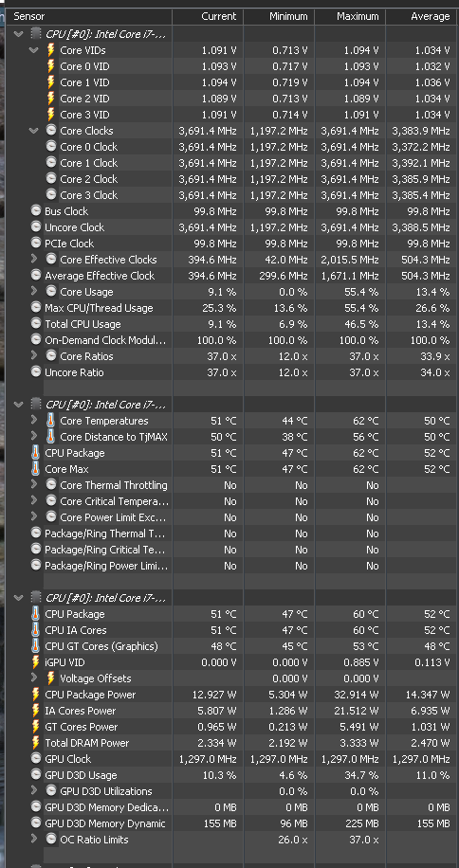Click the 26.6 % average Max CPU/Thread Usage value
The image size is (459, 868).
click(x=432, y=308)
